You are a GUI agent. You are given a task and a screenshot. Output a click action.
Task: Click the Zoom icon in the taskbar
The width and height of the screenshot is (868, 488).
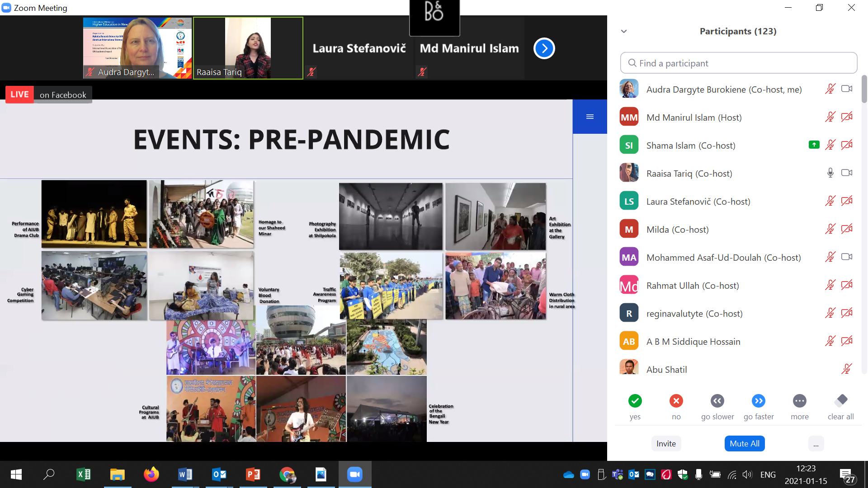(355, 474)
